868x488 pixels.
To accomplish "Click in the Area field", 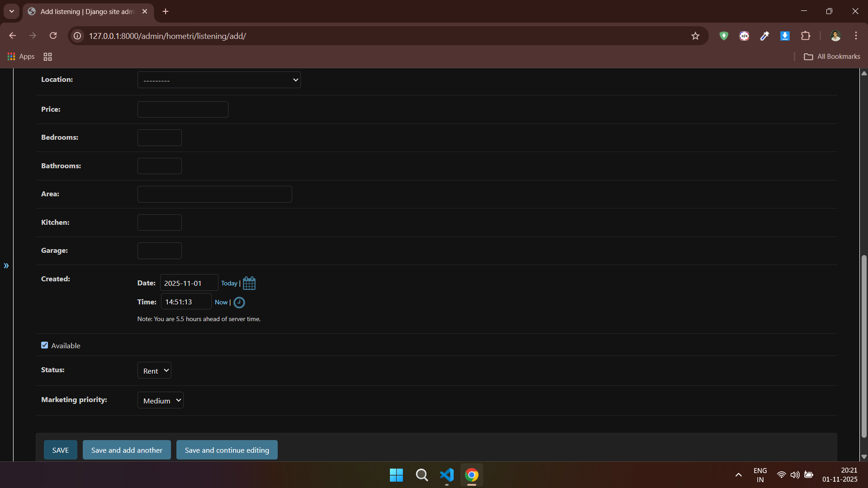I will tap(215, 194).
